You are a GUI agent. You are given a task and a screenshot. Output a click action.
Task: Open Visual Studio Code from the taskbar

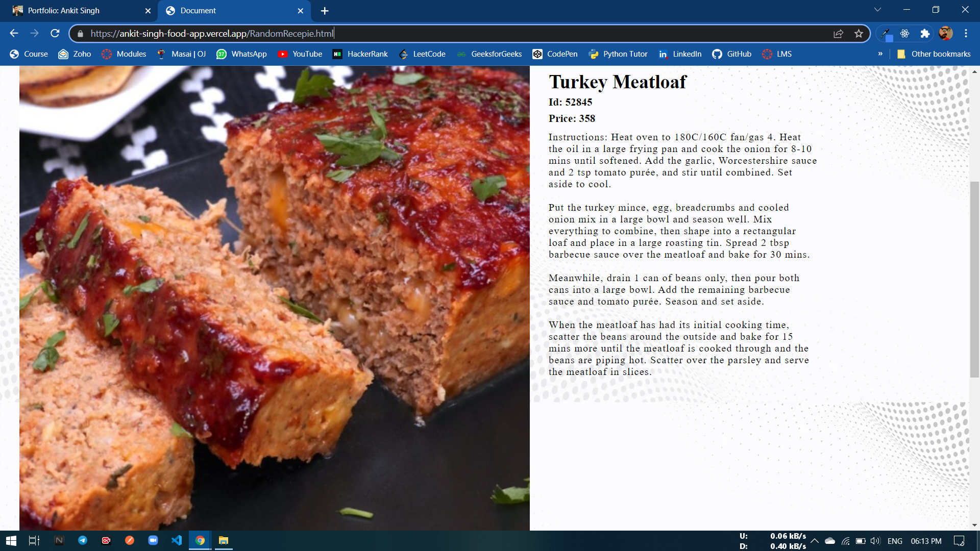click(177, 540)
